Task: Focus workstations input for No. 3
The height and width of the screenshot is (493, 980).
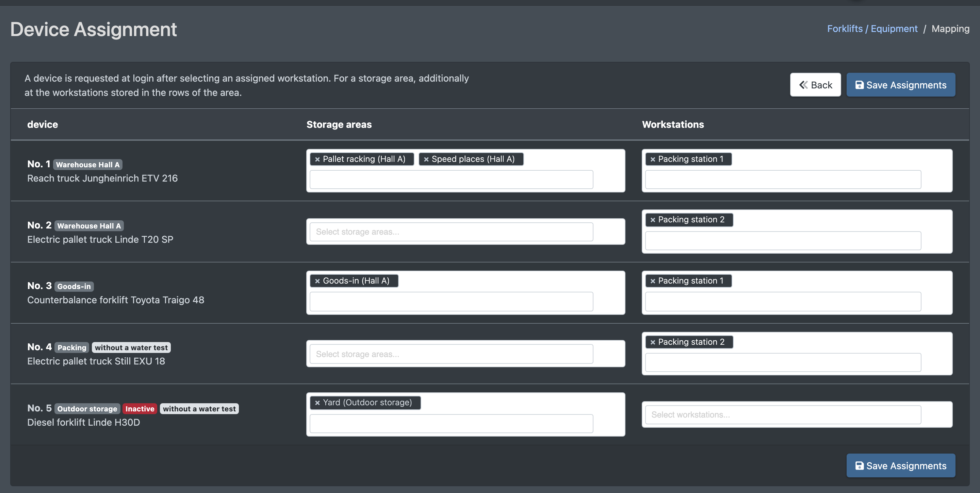Action: (783, 302)
